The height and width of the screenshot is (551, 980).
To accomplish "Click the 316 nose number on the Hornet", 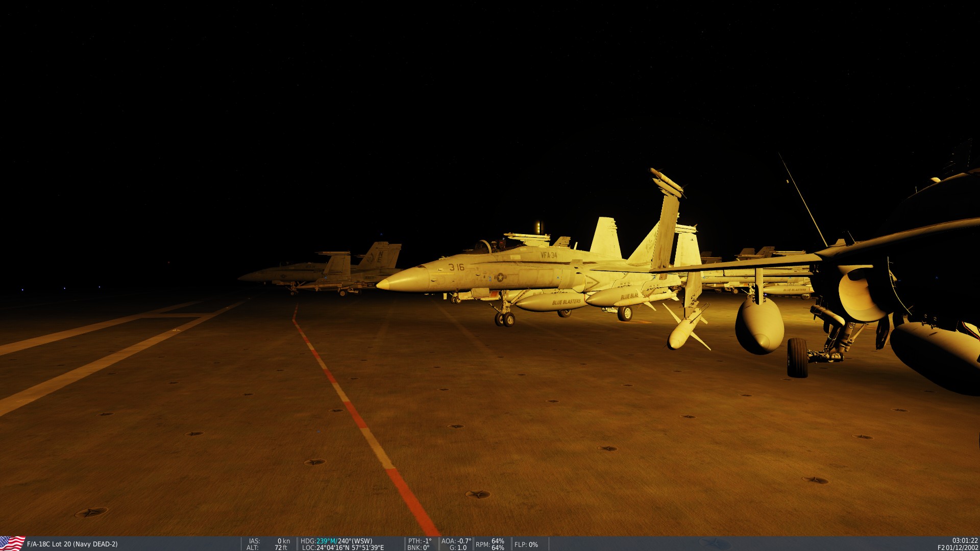I will pos(456,267).
